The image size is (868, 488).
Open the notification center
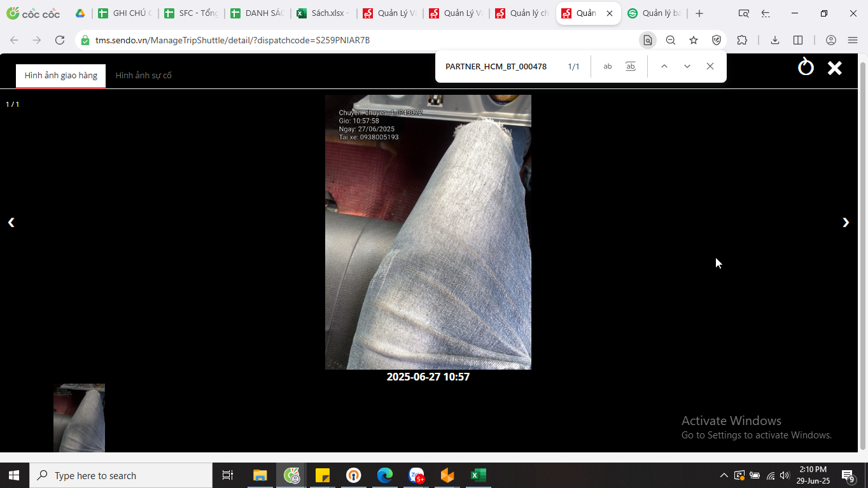[848, 475]
